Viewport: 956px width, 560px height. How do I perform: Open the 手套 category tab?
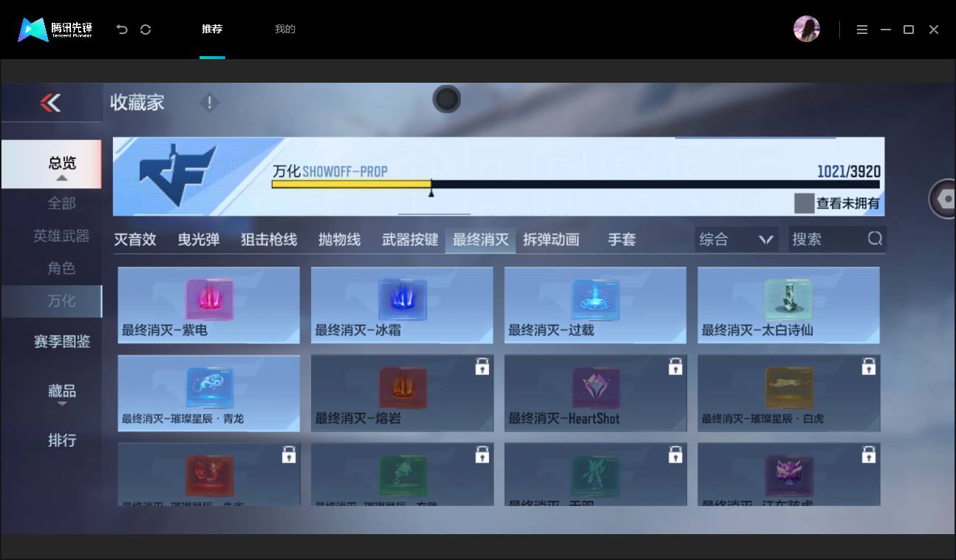[x=621, y=239]
